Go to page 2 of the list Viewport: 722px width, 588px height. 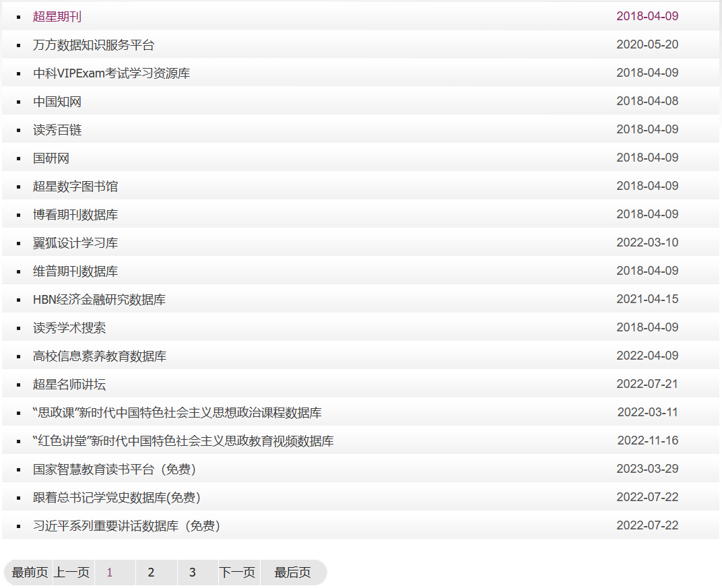pos(151,573)
